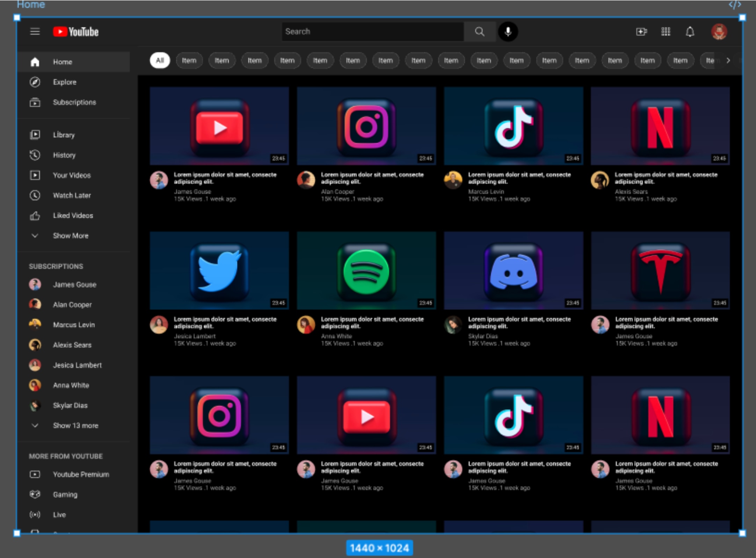Expand the Show More sidebar section
The image size is (756, 558).
click(x=70, y=236)
